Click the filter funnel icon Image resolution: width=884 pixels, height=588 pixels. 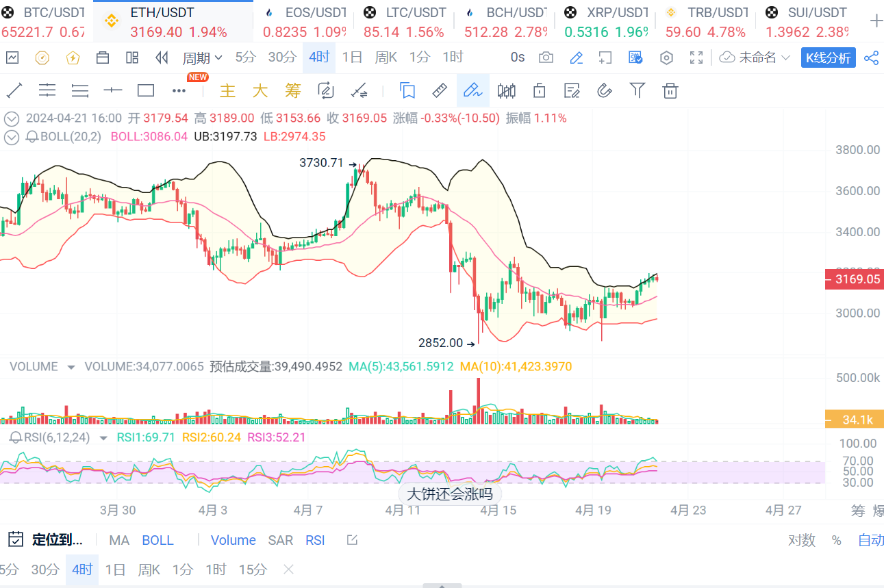[637, 90]
